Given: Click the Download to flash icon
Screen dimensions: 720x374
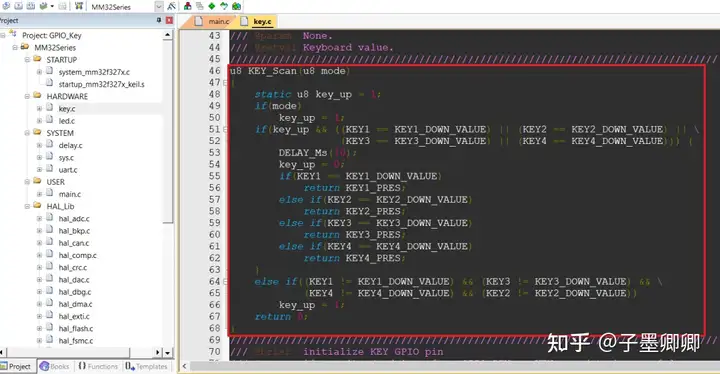Looking at the screenshot, I should pos(79,6).
